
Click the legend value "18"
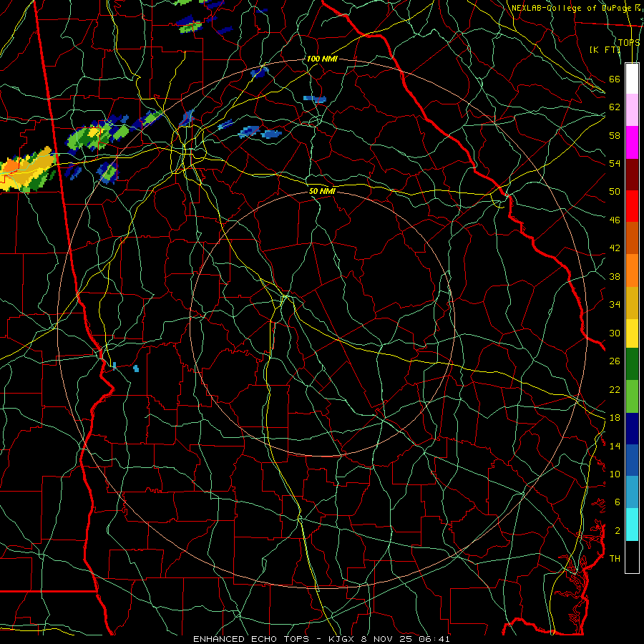pyautogui.click(x=615, y=418)
